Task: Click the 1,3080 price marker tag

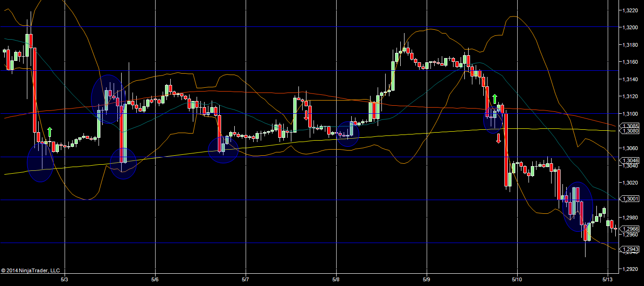Action: click(630, 131)
